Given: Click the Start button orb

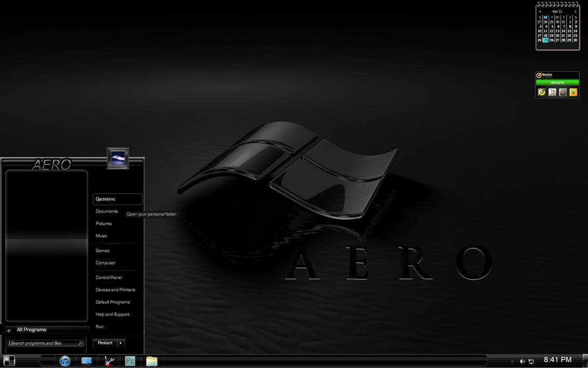Looking at the screenshot, I should click(9, 361).
